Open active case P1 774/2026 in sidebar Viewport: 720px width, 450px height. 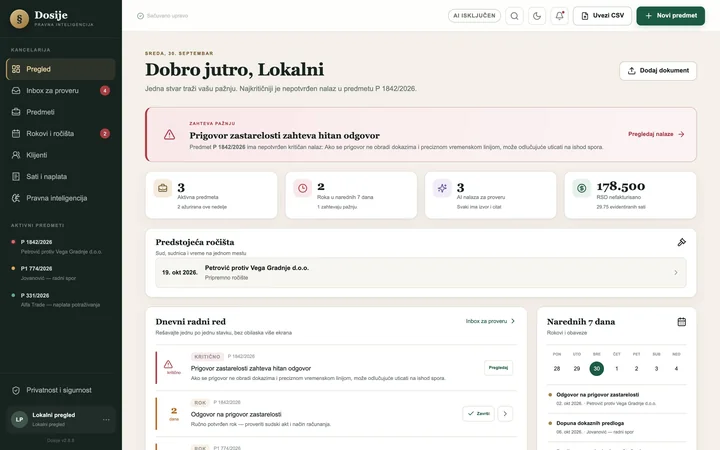click(x=61, y=273)
